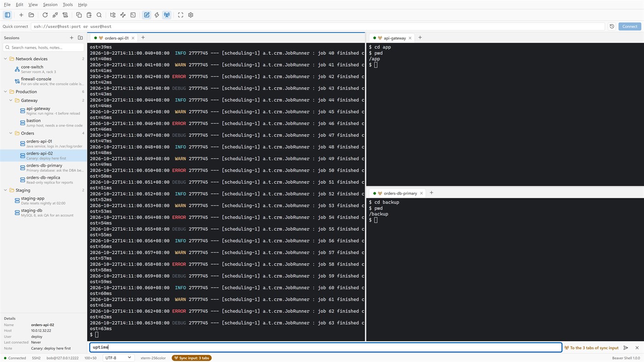Click the Connect button
The height and width of the screenshot is (362, 644).
pyautogui.click(x=630, y=26)
